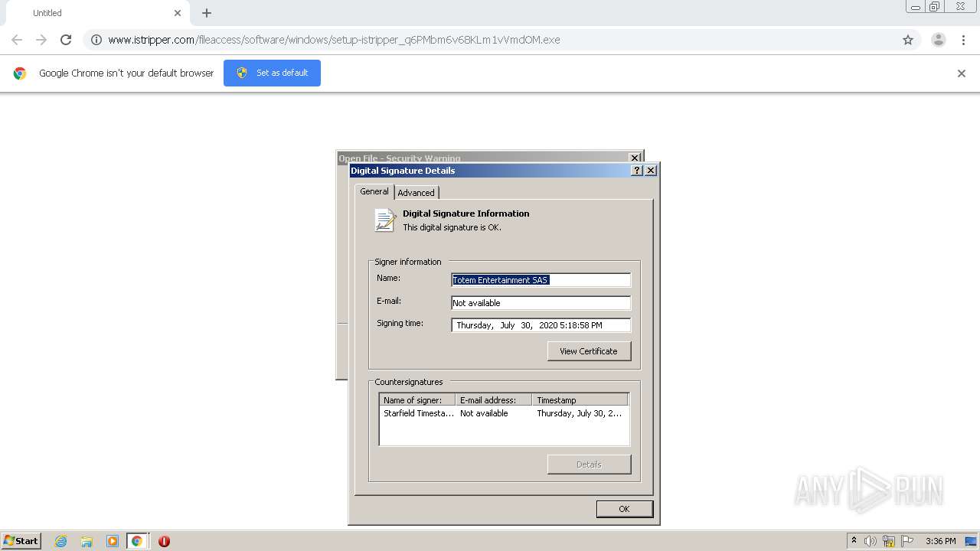Dismiss the default browser infobar
This screenshot has height=551, width=980.
pos(962,73)
